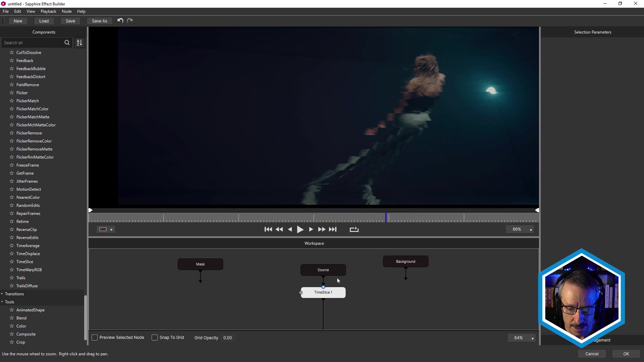The image size is (644, 362).
Task: Click the TimeSlice node in workspace
Action: (323, 292)
